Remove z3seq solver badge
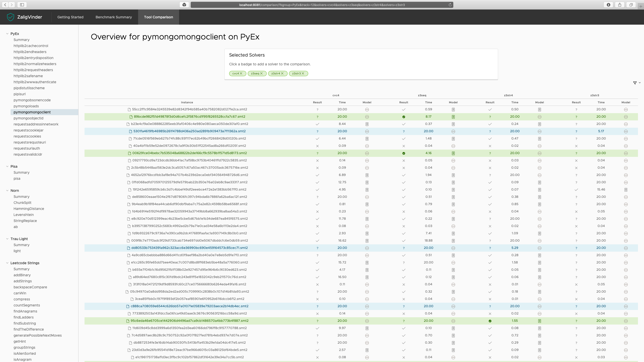The height and width of the screenshot is (362, 644). (261, 73)
